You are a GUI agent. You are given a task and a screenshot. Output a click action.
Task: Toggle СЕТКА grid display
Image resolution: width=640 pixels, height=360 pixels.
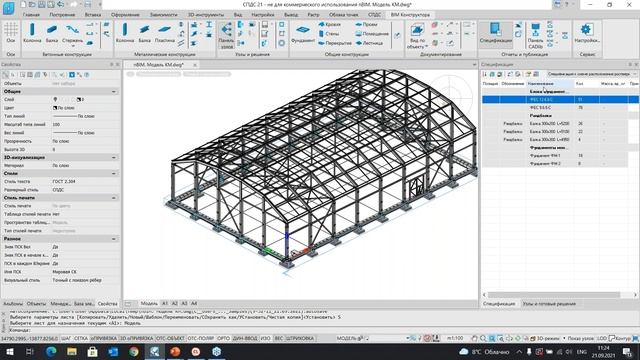[x=81, y=338]
